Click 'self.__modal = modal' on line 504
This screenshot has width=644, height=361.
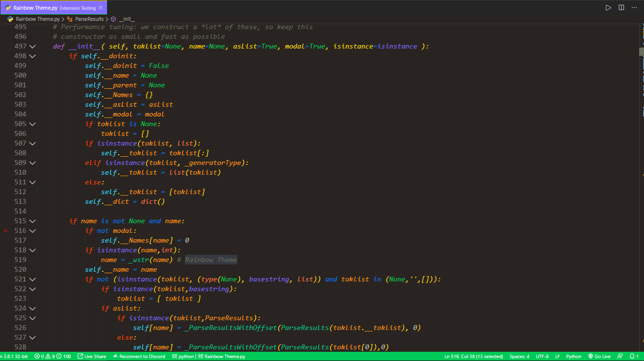pos(125,114)
